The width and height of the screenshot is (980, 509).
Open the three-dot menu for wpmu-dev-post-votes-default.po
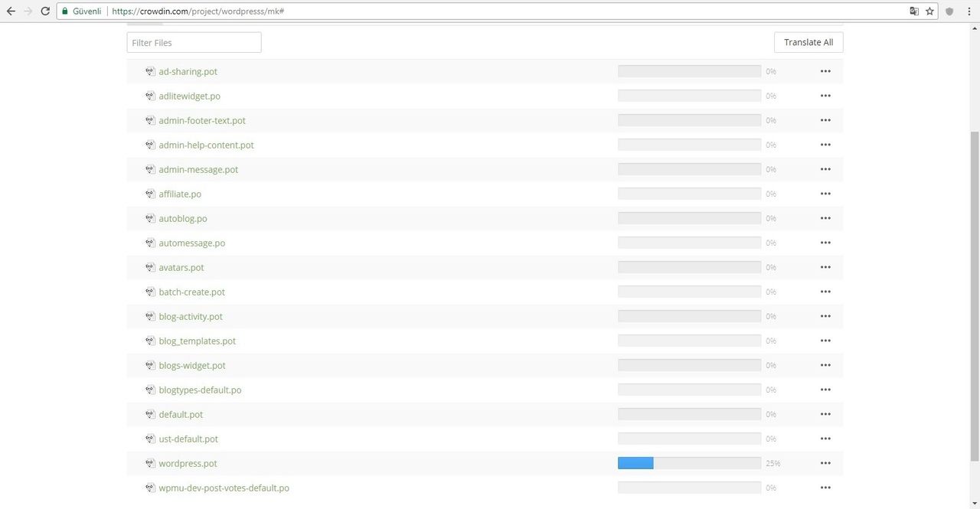tap(825, 488)
